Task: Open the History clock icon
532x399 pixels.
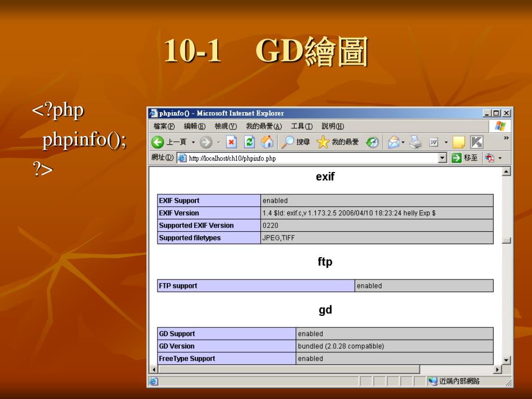Action: tap(372, 142)
